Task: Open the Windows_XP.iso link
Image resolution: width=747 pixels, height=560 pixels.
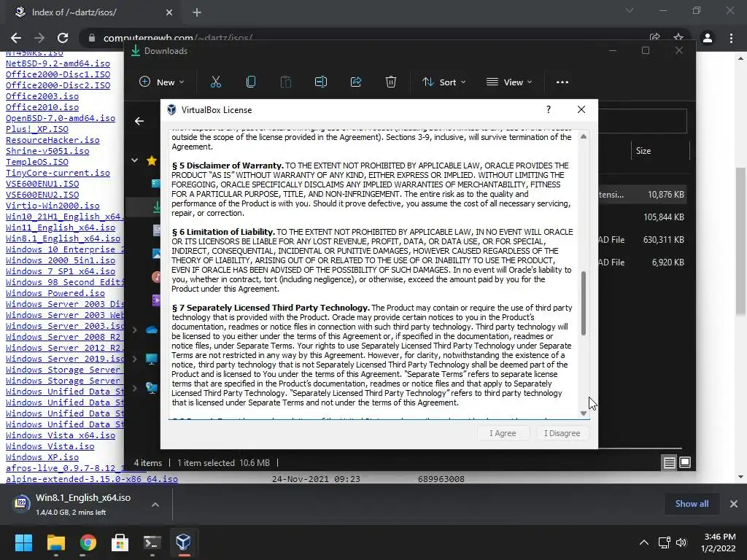Action: tap(42, 457)
